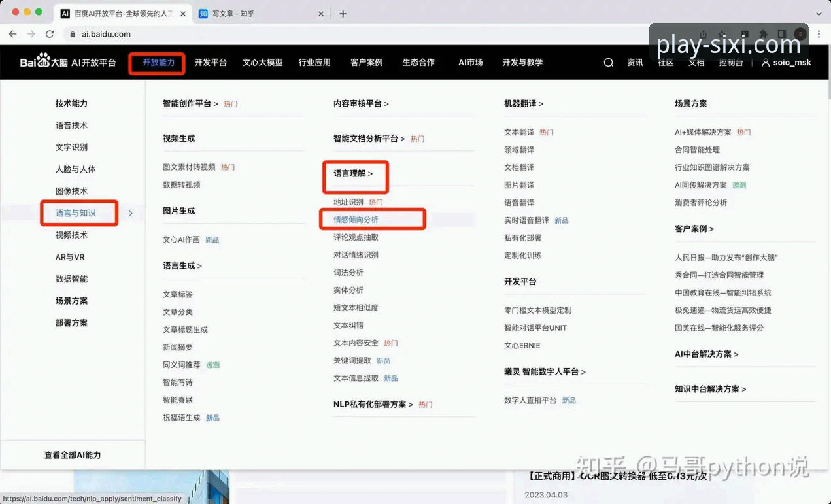Open 智能文档分析平台 > link
The width and height of the screenshot is (831, 504).
[x=369, y=139]
